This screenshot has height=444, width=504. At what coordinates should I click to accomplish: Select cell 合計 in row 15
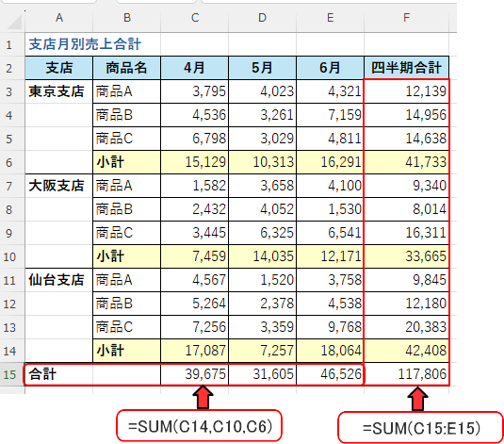tap(58, 374)
